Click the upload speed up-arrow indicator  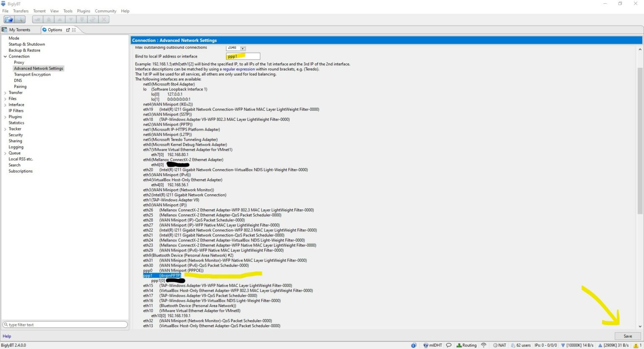tap(613, 345)
